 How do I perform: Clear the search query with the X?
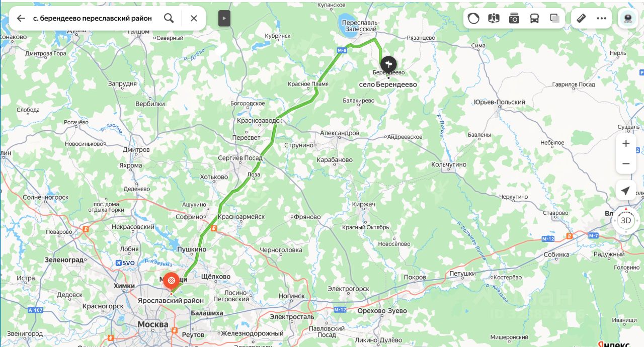click(x=194, y=18)
